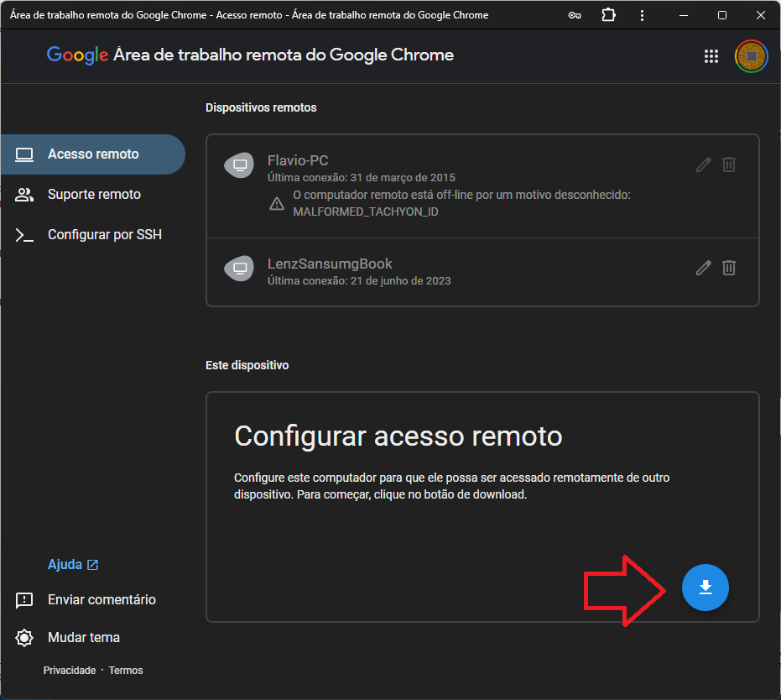Open the extensions puzzle icon
This screenshot has width=781, height=700.
(608, 15)
